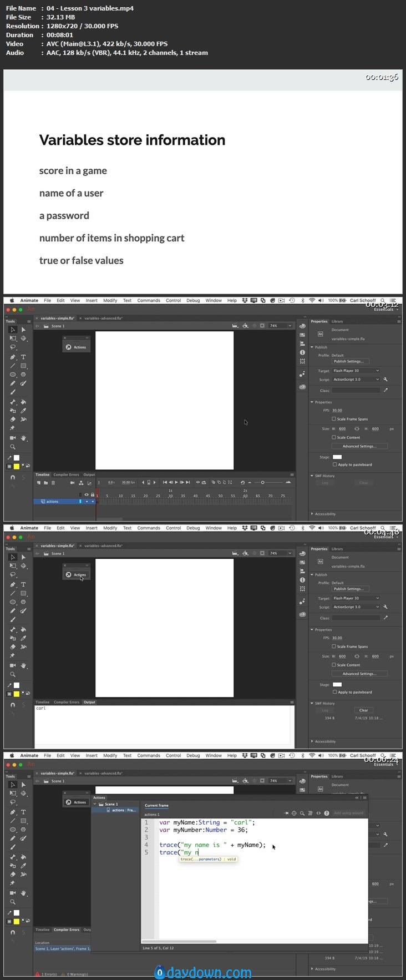
Task: Toggle the Timeline eye visibility column icon
Action: coord(86,494)
